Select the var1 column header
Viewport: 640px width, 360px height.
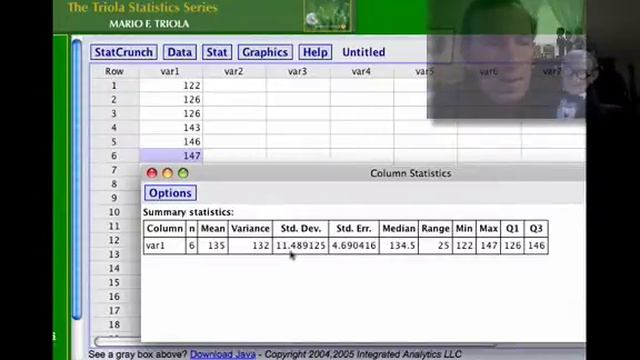[x=171, y=71]
